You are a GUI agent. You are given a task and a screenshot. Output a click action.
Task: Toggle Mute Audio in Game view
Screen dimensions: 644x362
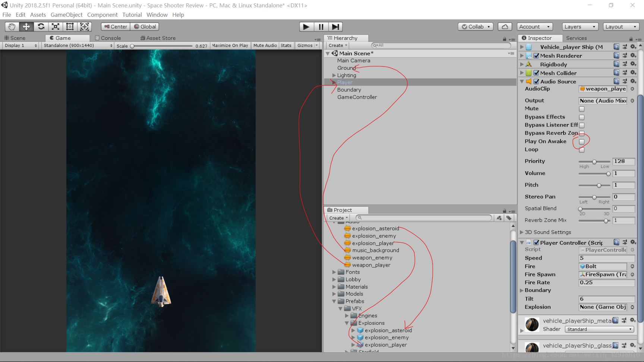click(x=265, y=45)
